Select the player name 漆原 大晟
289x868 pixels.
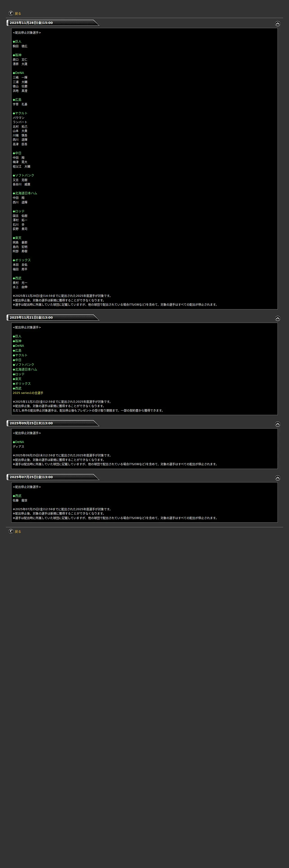20,64
